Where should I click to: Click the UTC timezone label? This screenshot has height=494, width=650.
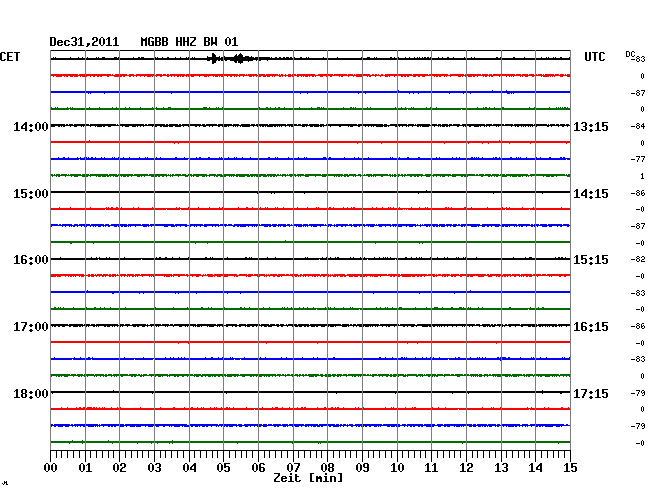click(594, 57)
